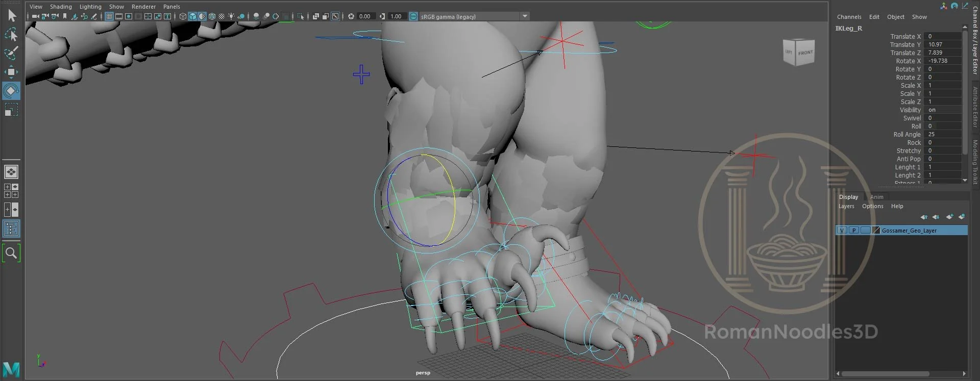980x381 pixels.
Task: Select the Gossamer_Geo_Layer name
Action: click(x=909, y=231)
